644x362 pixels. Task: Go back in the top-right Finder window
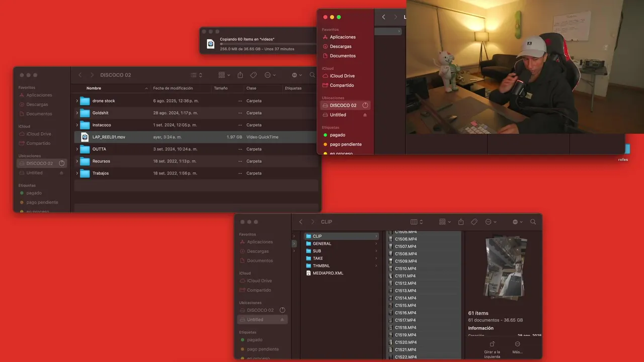pos(383,17)
